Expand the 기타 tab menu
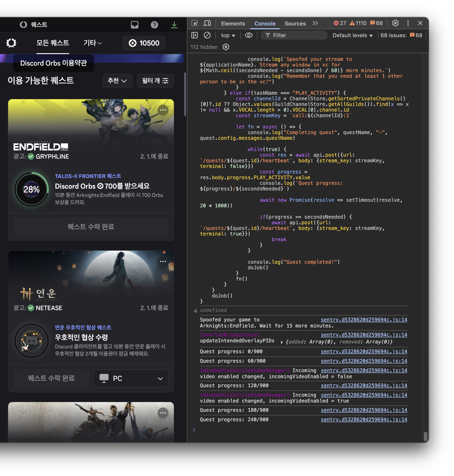The image size is (454, 476). point(93,43)
